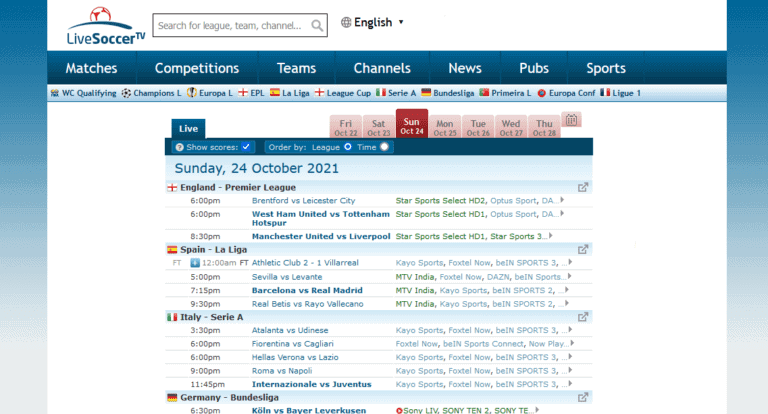Click the LiveSoccerTV logo
Image resolution: width=768 pixels, height=414 pixels.
(106, 26)
